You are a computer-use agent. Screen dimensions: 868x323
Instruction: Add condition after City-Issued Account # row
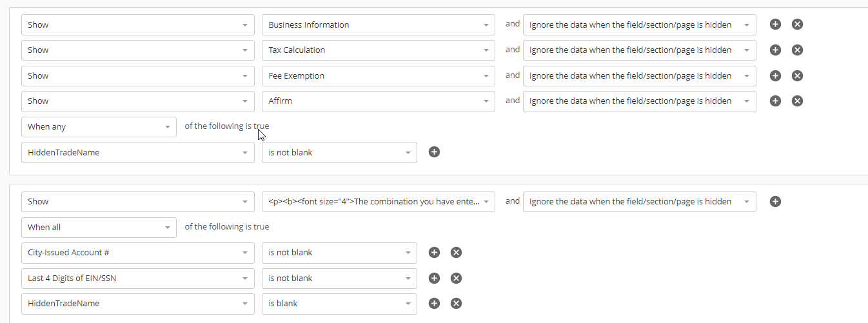[435, 253]
